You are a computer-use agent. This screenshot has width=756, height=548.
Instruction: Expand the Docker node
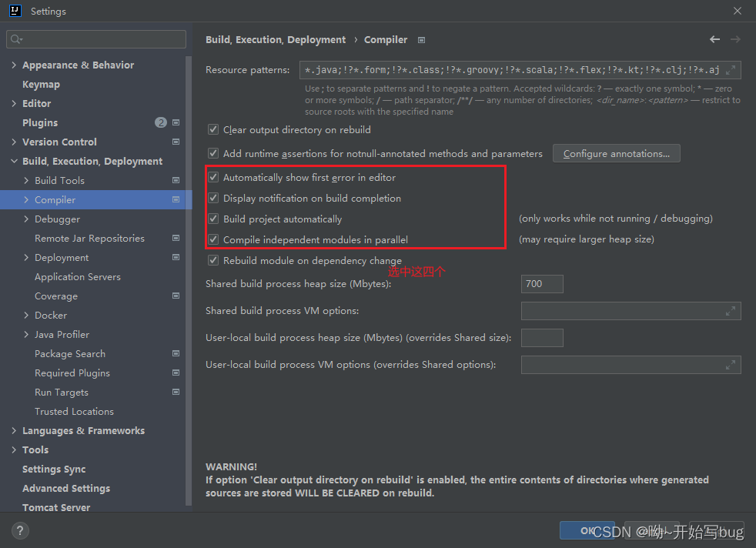[x=26, y=316]
